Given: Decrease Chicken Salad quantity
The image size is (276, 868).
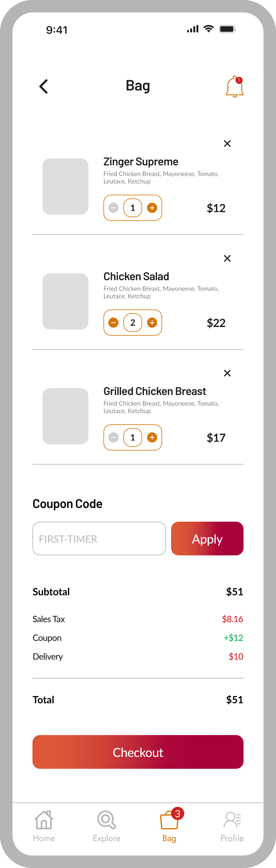Looking at the screenshot, I should (x=114, y=323).
